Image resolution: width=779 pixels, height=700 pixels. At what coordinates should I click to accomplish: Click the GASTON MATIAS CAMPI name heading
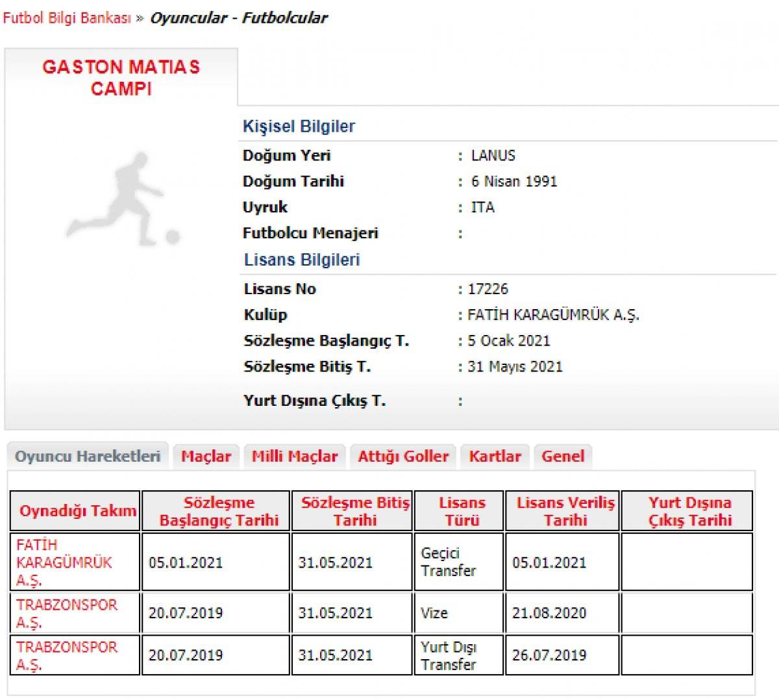pyautogui.click(x=121, y=77)
